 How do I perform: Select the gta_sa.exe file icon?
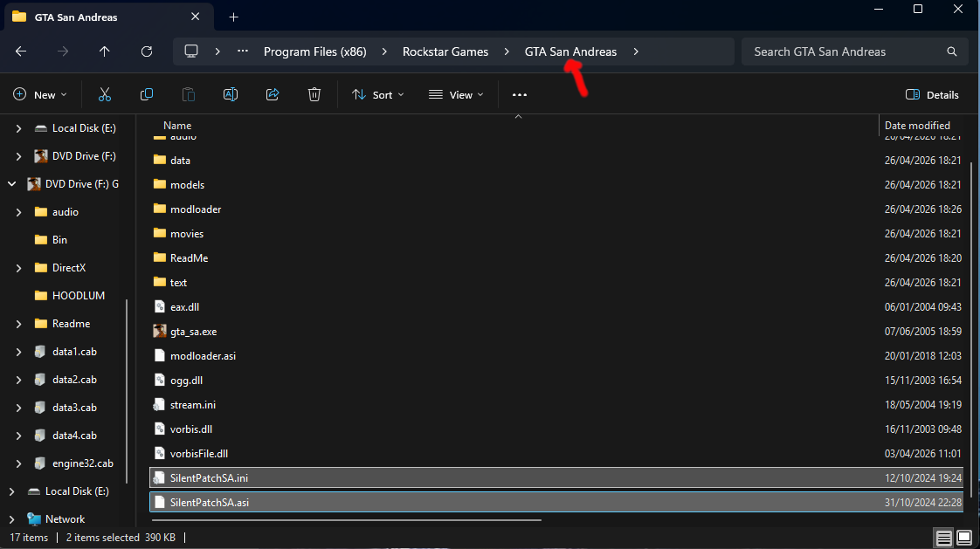click(160, 331)
